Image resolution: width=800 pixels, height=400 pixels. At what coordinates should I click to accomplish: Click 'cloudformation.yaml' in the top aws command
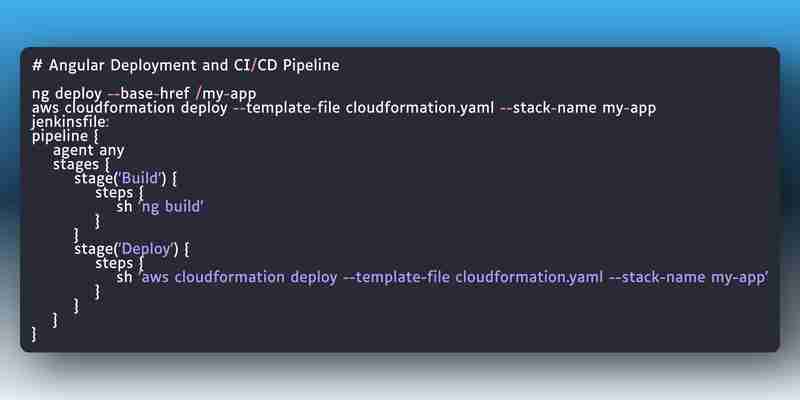click(420, 108)
